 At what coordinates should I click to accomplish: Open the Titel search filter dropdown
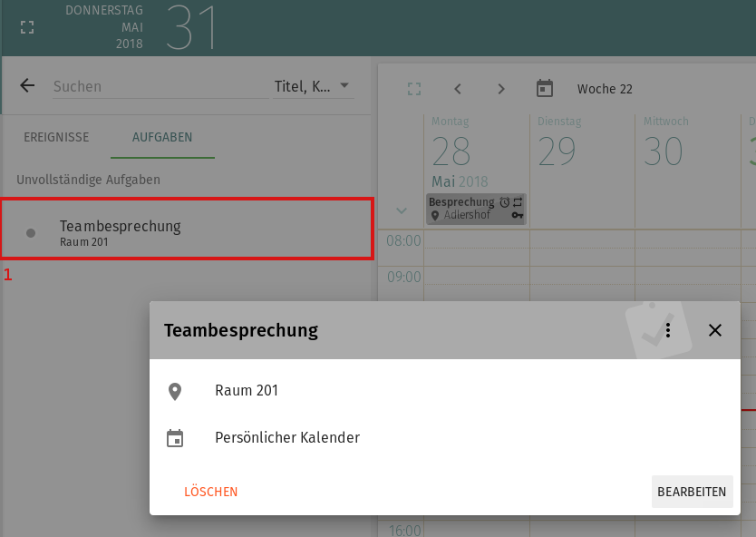pyautogui.click(x=313, y=86)
